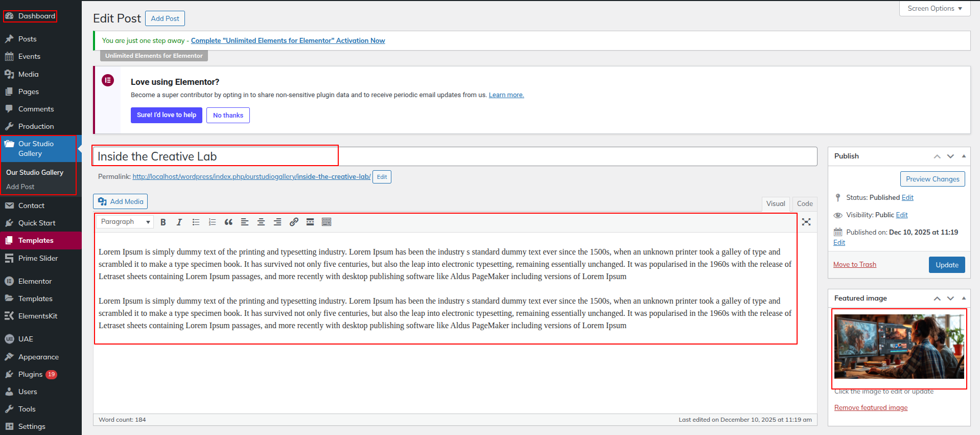Insert Read More tag
Screen dimensions: 980x435
point(310,222)
